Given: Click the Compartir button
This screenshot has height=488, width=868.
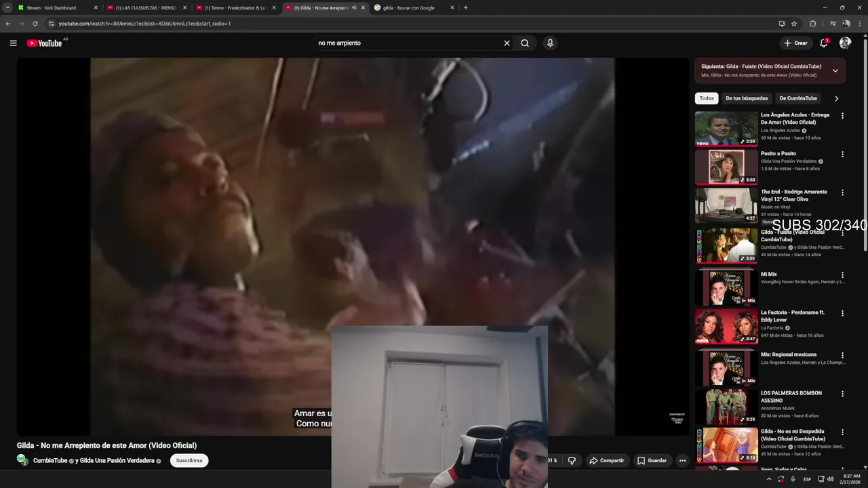Looking at the screenshot, I should point(606,460).
